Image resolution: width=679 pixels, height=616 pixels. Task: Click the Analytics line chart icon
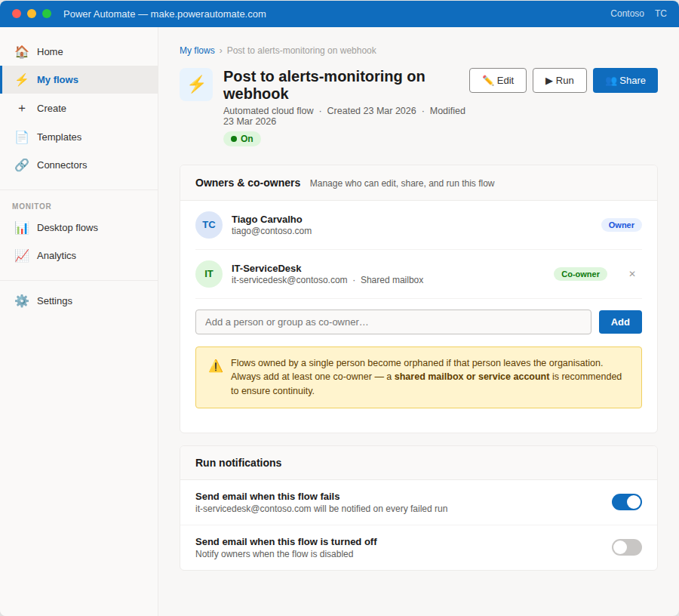(22, 256)
